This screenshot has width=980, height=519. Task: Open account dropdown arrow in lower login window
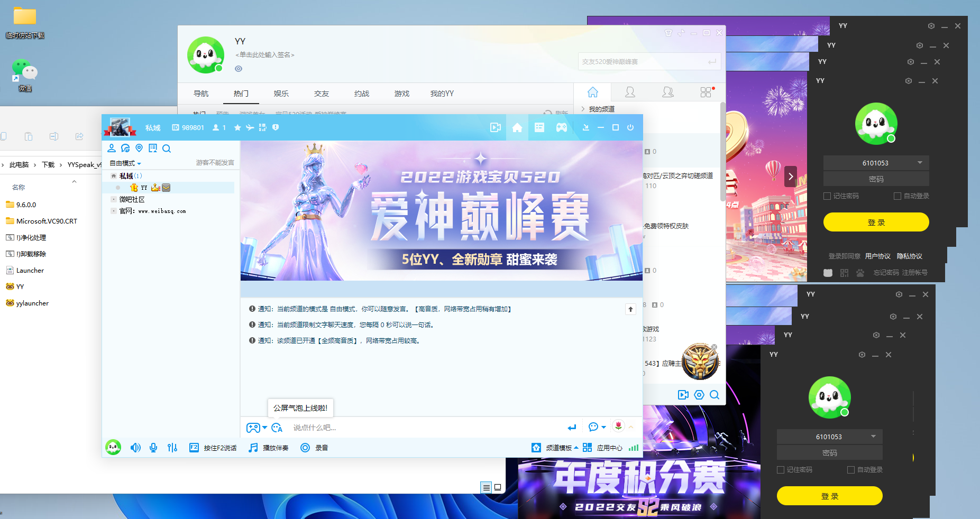[x=873, y=437]
